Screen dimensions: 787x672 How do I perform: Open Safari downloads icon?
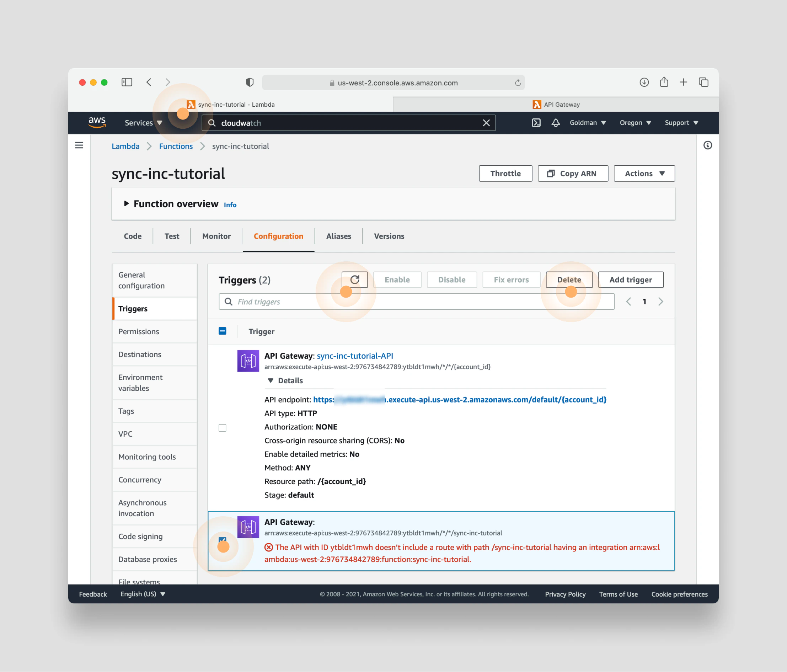click(644, 82)
